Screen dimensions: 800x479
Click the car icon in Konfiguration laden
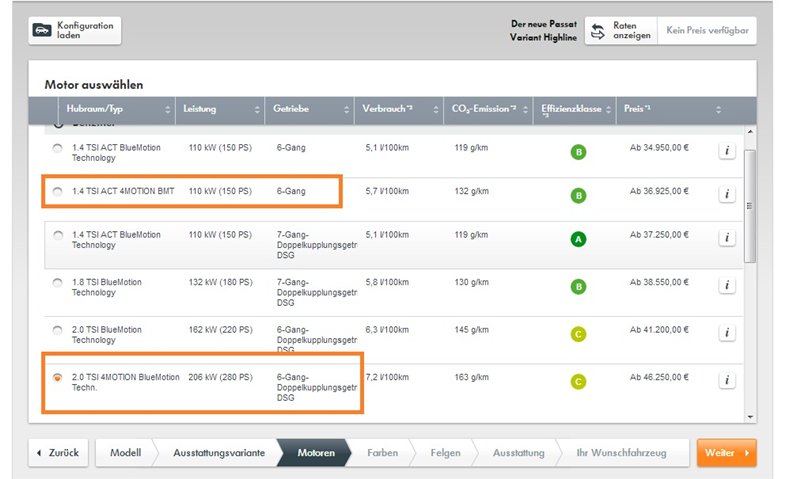click(x=42, y=30)
